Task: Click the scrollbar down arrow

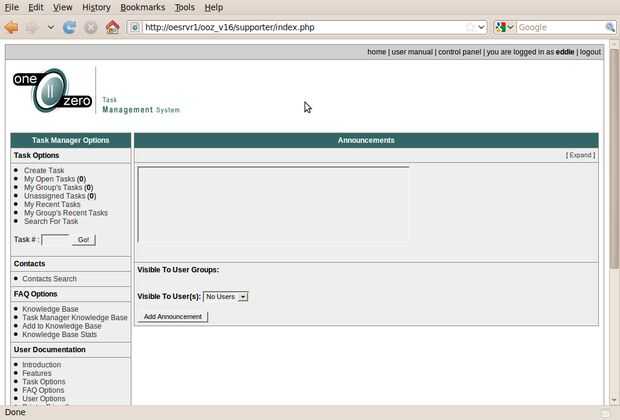Action: coord(614,400)
